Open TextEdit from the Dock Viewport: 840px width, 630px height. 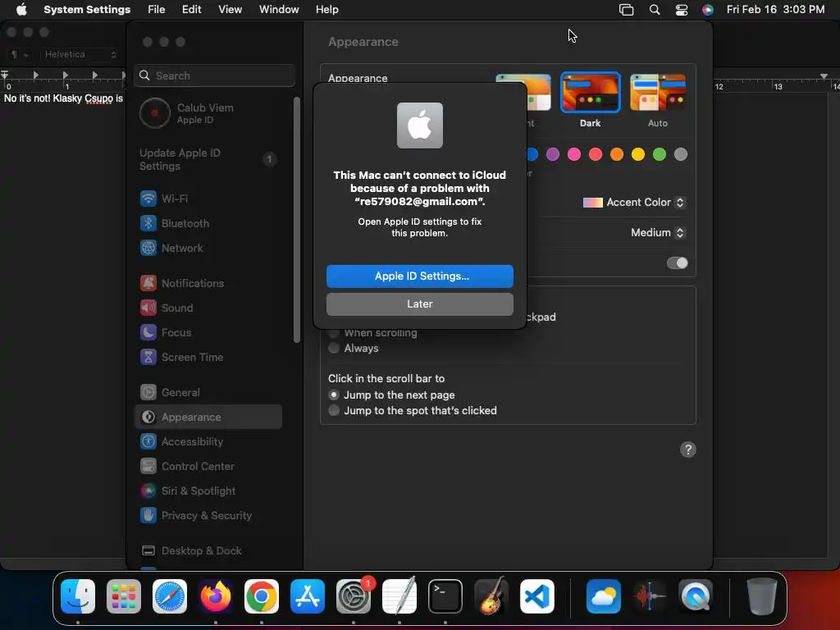(399, 596)
